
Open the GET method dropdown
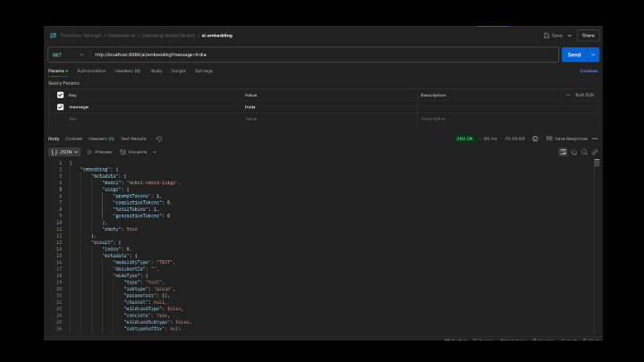coord(68,55)
